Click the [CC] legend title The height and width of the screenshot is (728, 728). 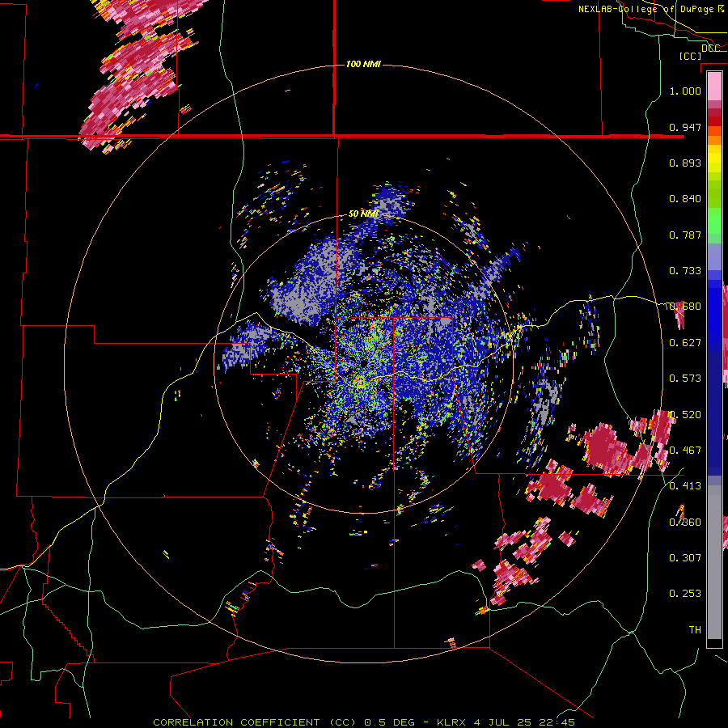coord(690,56)
